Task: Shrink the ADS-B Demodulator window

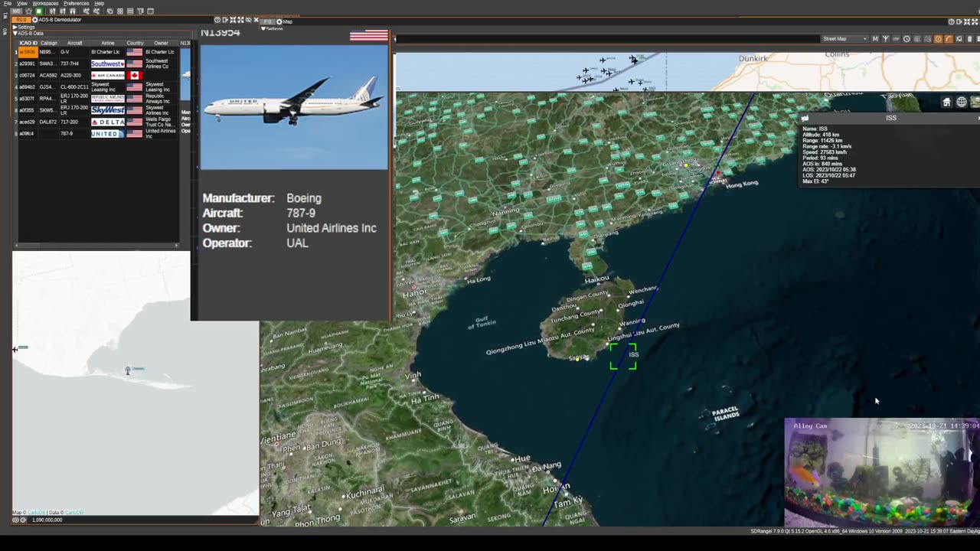Action: 233,20
